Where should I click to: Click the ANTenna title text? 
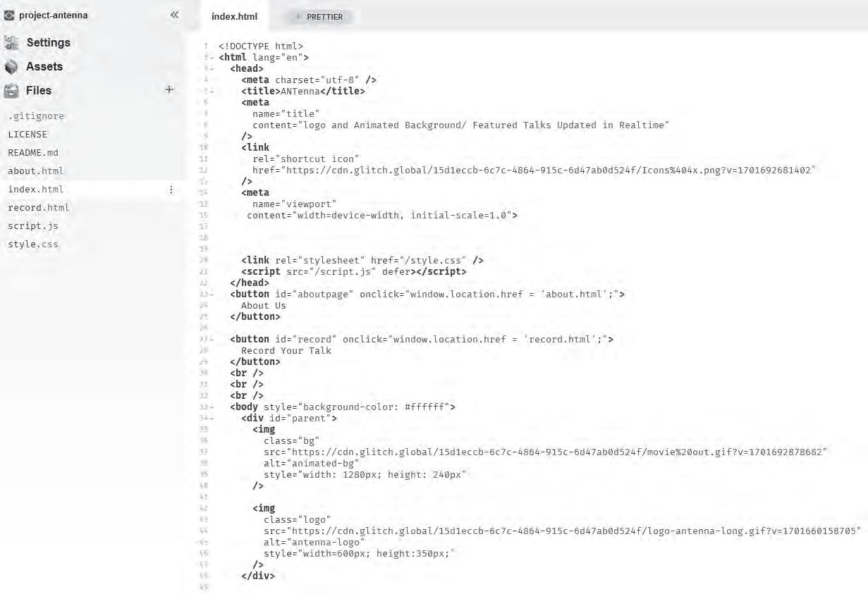(300, 92)
